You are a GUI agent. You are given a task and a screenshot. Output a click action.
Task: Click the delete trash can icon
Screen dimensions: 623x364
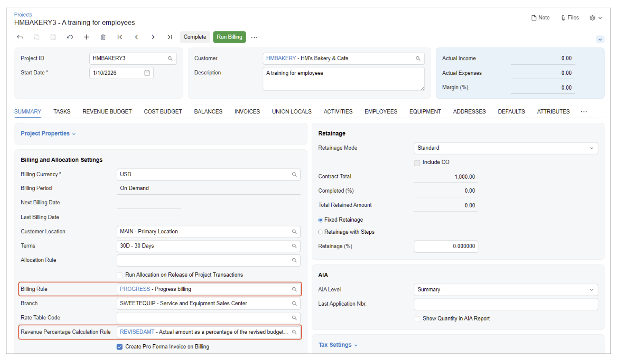point(103,37)
